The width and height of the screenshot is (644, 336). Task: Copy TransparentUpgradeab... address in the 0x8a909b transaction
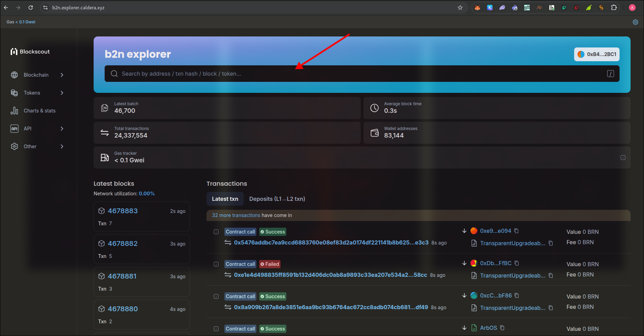pyautogui.click(x=551, y=308)
